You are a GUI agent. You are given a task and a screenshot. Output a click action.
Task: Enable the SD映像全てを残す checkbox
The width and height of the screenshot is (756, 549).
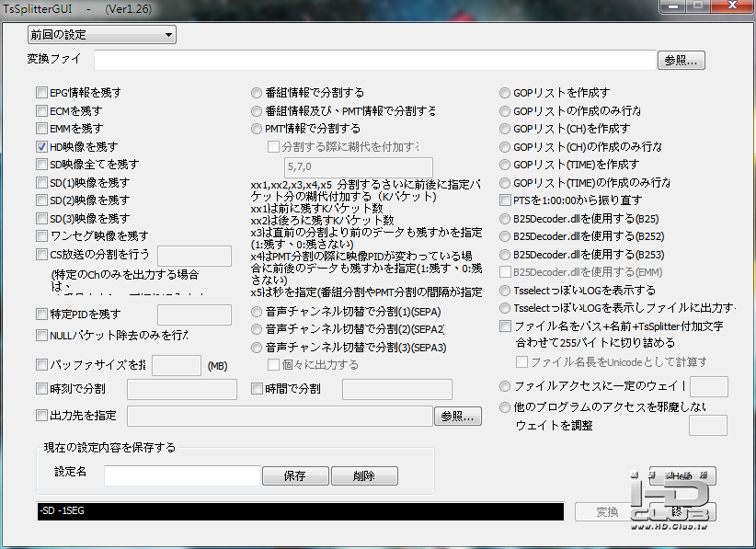[x=42, y=165]
